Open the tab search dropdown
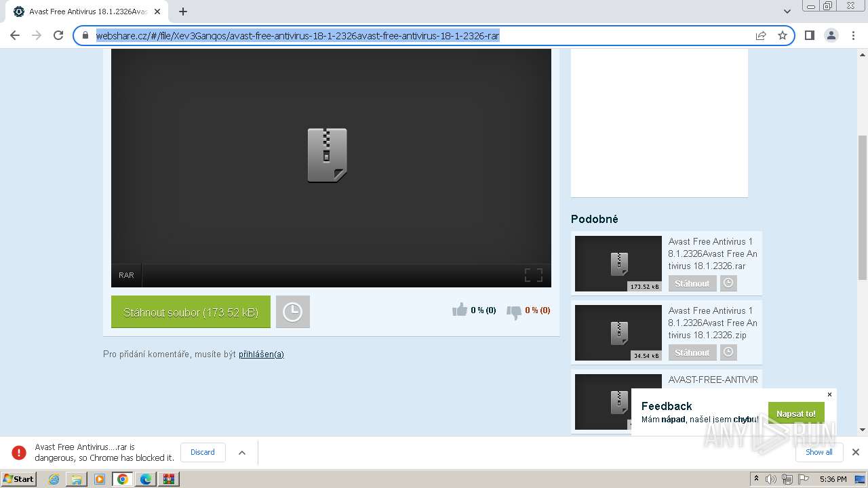868x488 pixels. [x=787, y=12]
